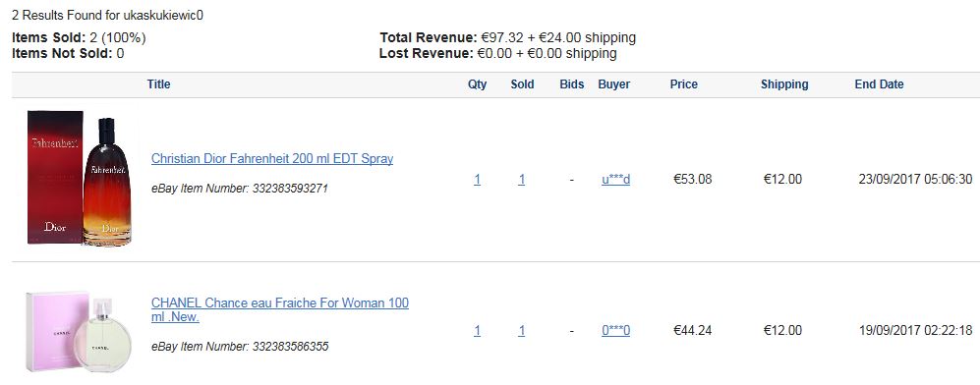980x385 pixels.
Task: Click Sold count in Dior Fahrenheit row
Action: click(521, 180)
